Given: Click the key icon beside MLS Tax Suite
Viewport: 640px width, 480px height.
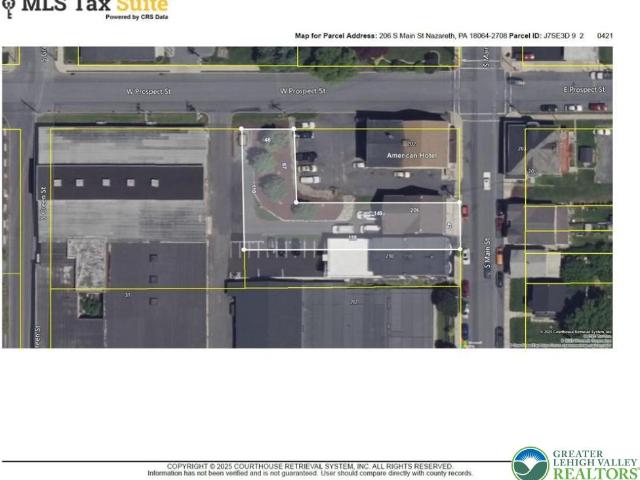Looking at the screenshot, I should (x=9, y=7).
